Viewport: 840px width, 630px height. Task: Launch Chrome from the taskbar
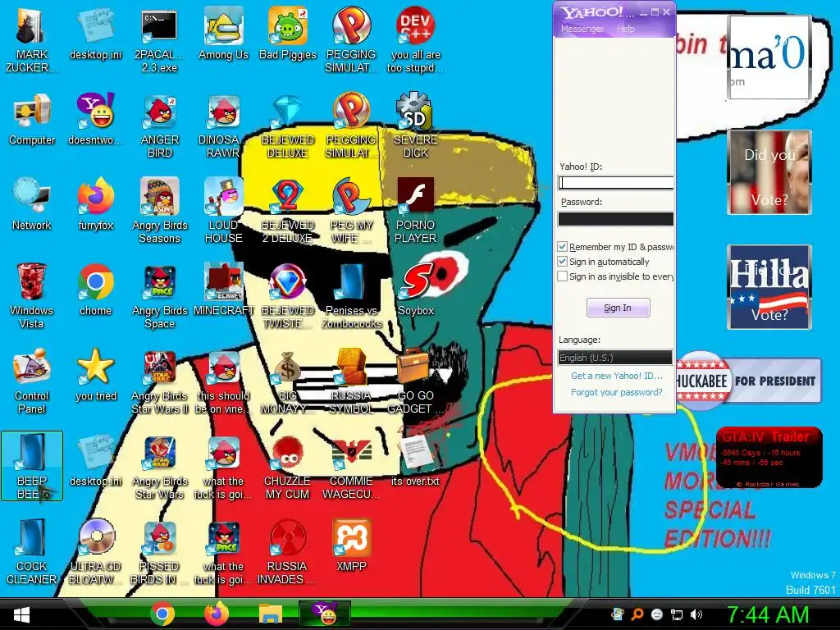(x=162, y=614)
